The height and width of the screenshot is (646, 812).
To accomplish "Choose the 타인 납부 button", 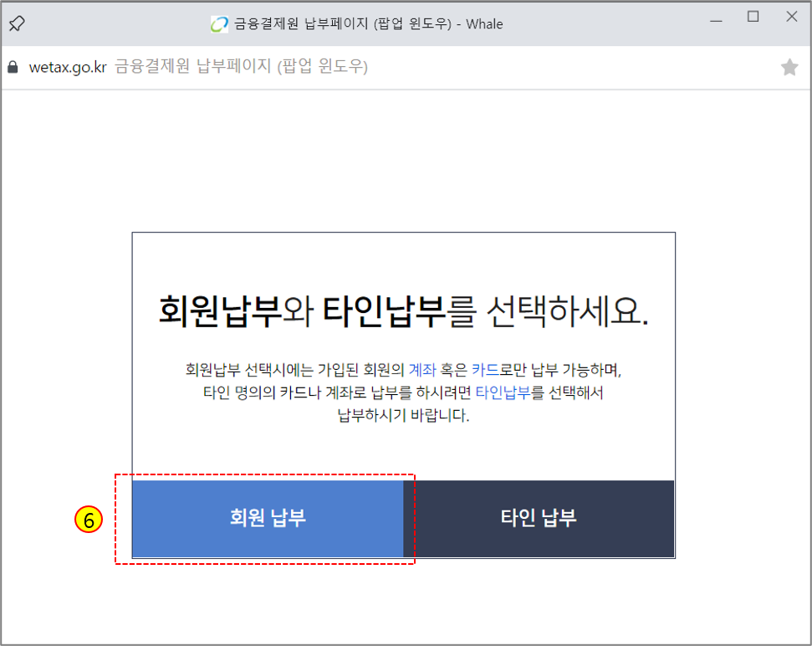I will coord(539,519).
